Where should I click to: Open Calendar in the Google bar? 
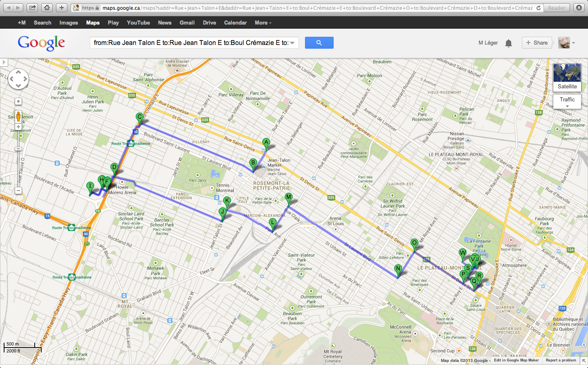235,22
